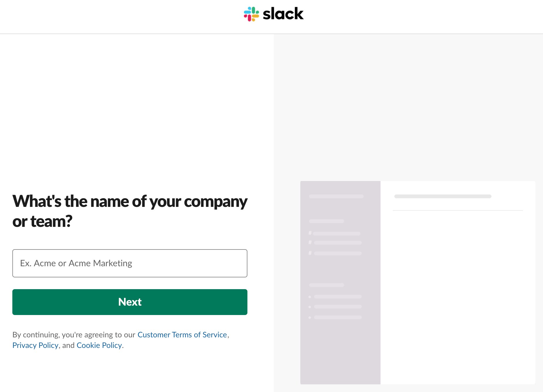This screenshot has width=543, height=392.
Task: Click the second channel hash icon in preview
Action: (x=310, y=242)
